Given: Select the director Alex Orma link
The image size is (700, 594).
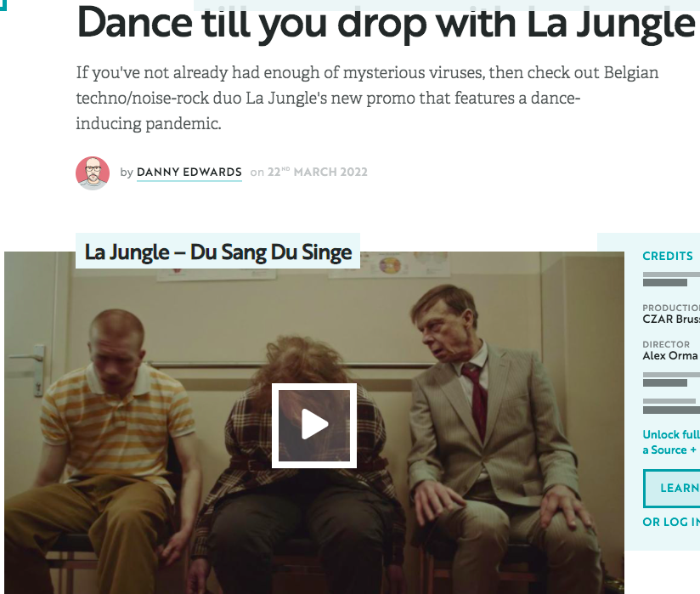Looking at the screenshot, I should (670, 355).
